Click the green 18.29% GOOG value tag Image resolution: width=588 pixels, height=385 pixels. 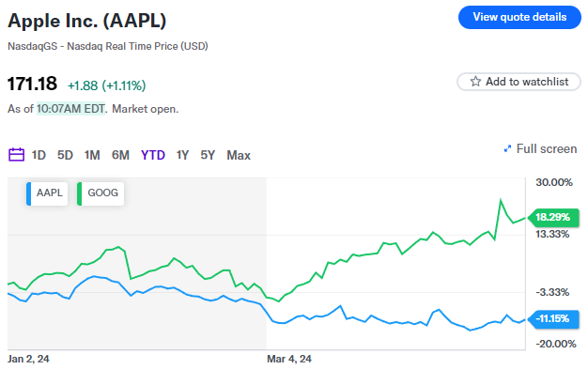point(553,217)
